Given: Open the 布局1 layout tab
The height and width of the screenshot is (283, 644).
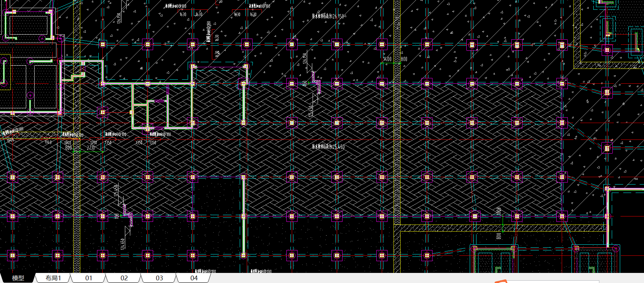Looking at the screenshot, I should point(53,278).
